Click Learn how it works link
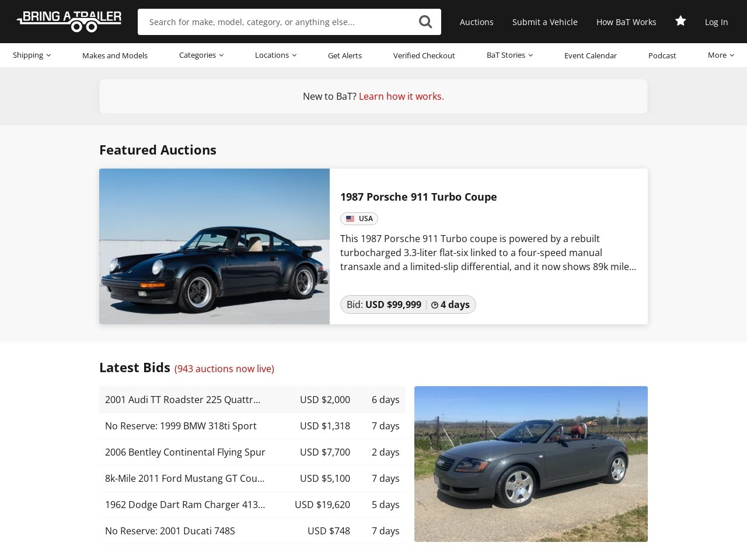The width and height of the screenshot is (747, 560). [x=402, y=96]
